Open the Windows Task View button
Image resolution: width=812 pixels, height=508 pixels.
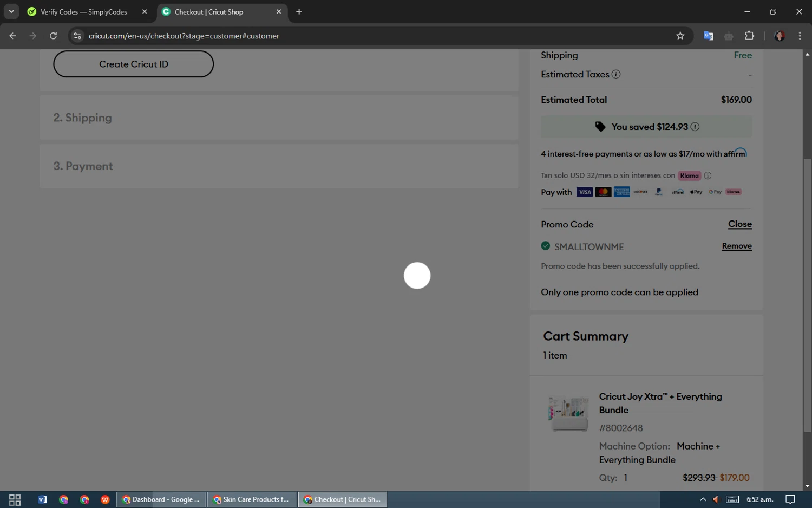[x=15, y=499]
